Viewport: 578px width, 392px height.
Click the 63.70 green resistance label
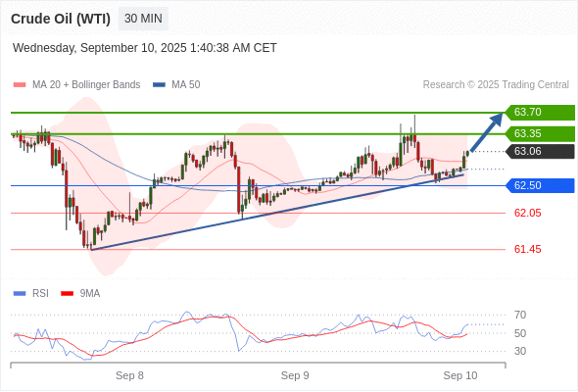tap(540, 112)
